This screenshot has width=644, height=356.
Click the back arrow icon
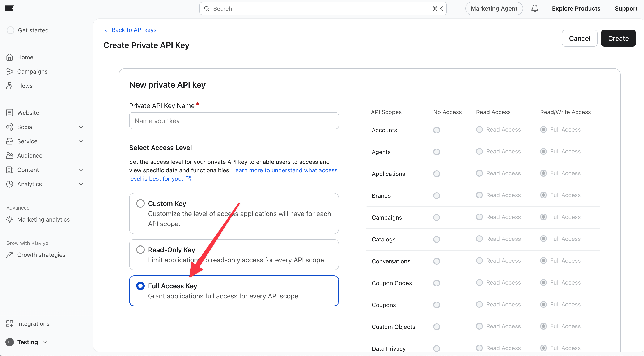106,30
